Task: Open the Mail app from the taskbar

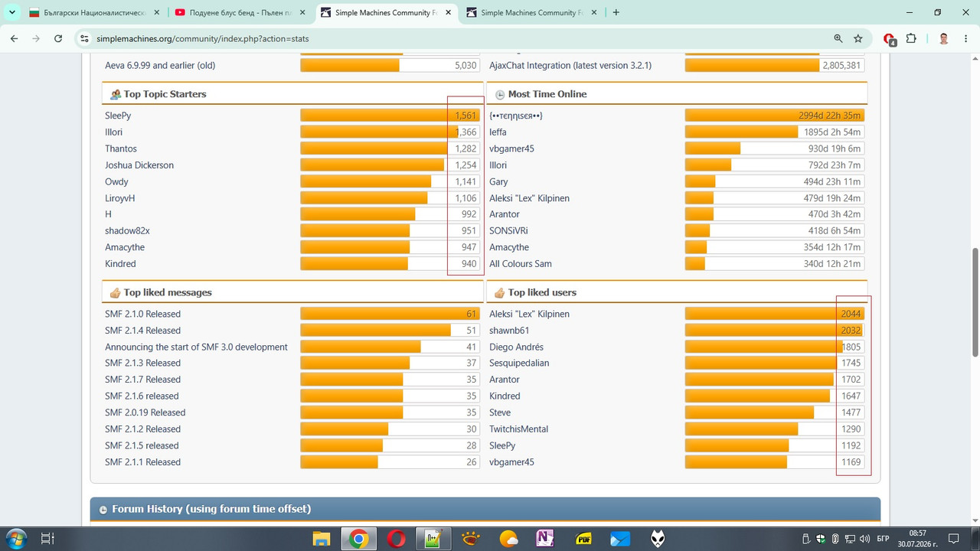Action: (x=620, y=538)
